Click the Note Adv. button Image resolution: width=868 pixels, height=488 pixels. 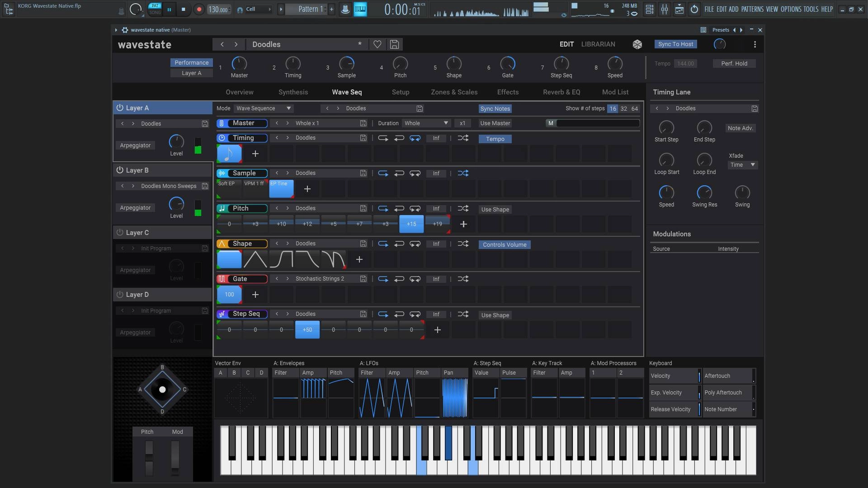pyautogui.click(x=740, y=128)
